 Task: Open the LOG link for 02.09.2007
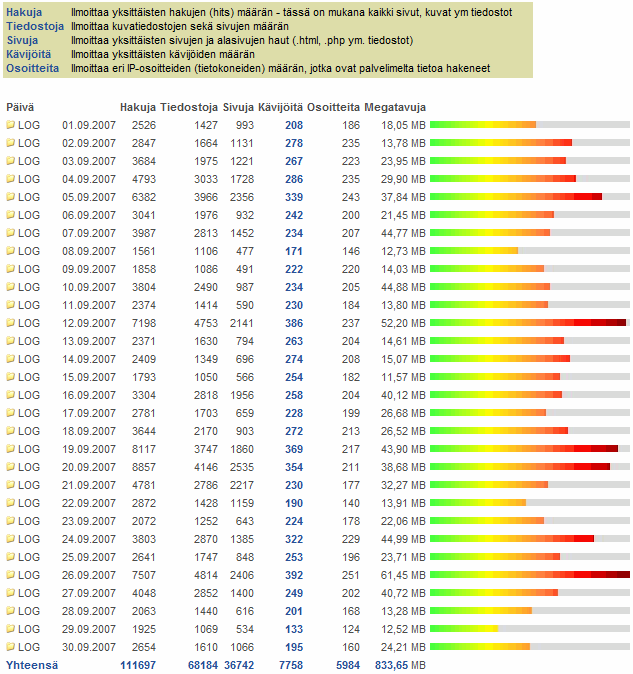point(29,143)
